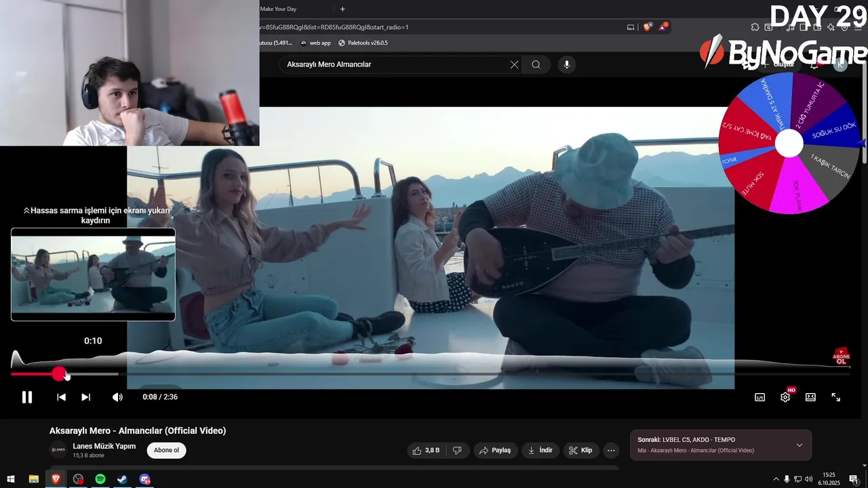
Task: Click the page vertical scrollbar
Action: 864,112
